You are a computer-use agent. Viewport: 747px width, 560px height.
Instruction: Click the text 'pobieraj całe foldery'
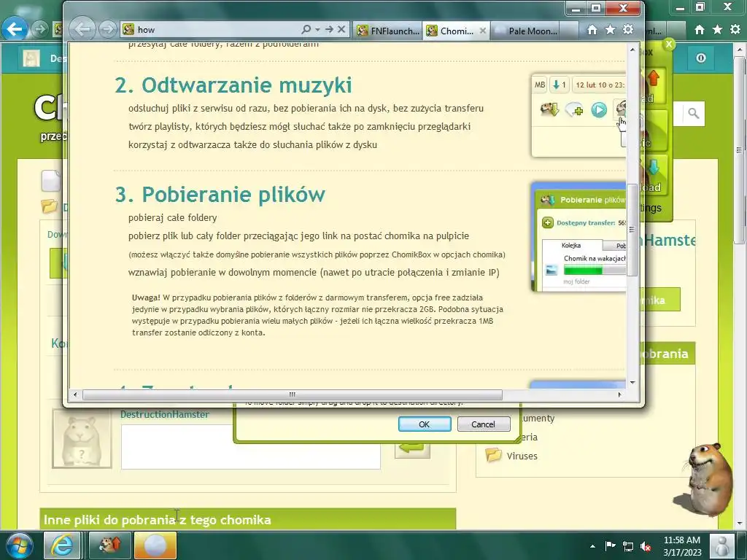[x=172, y=217]
